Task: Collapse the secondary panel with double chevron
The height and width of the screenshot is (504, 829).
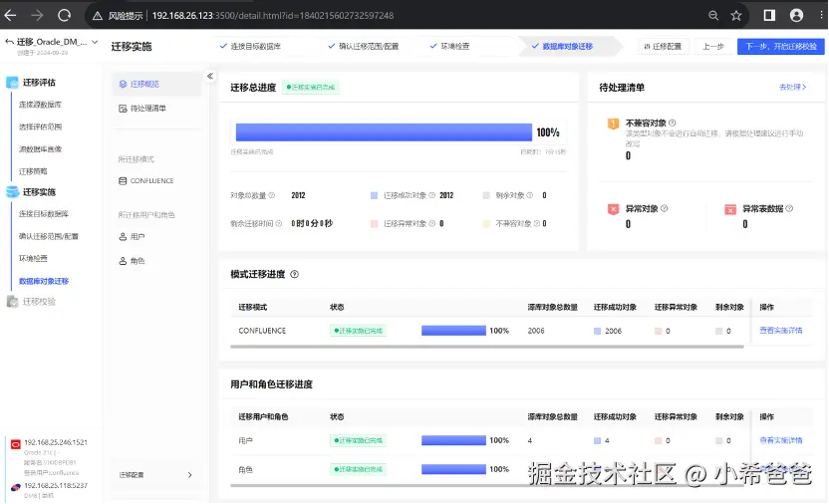Action: [x=210, y=76]
